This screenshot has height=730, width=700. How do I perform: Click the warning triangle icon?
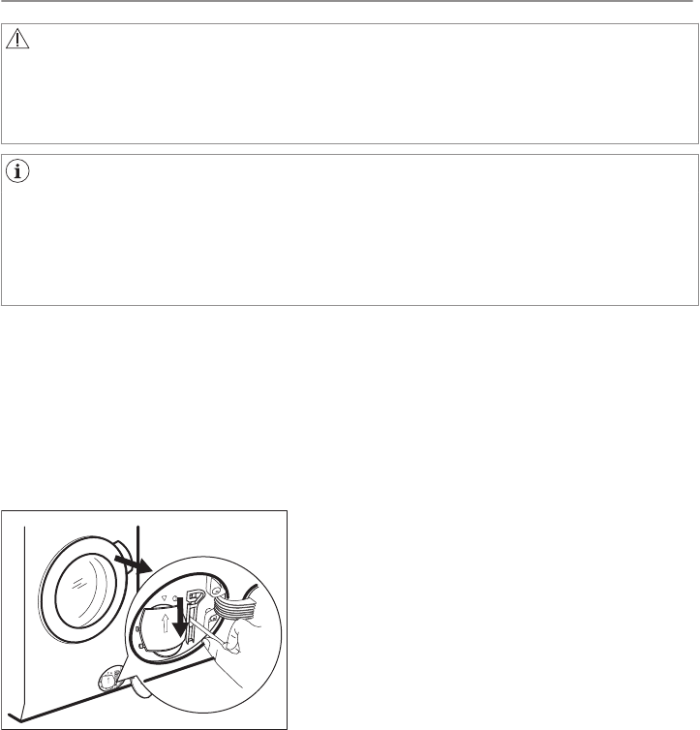[17, 39]
